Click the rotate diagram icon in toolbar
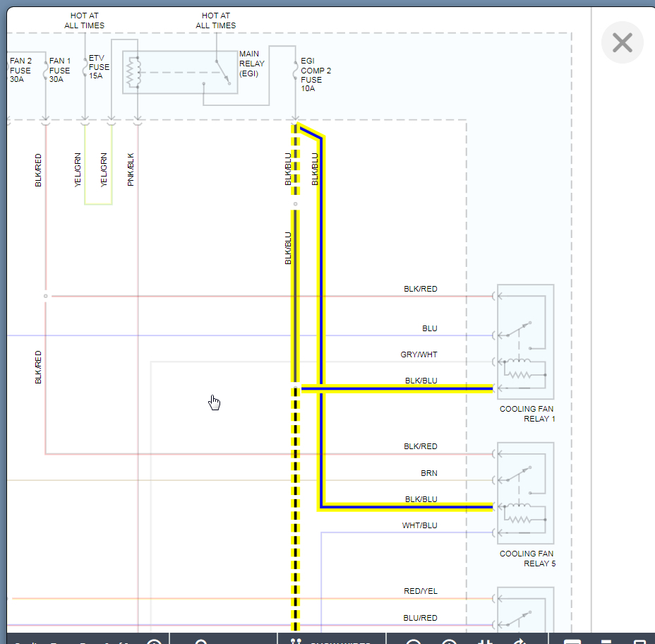The image size is (655, 644). click(519, 641)
